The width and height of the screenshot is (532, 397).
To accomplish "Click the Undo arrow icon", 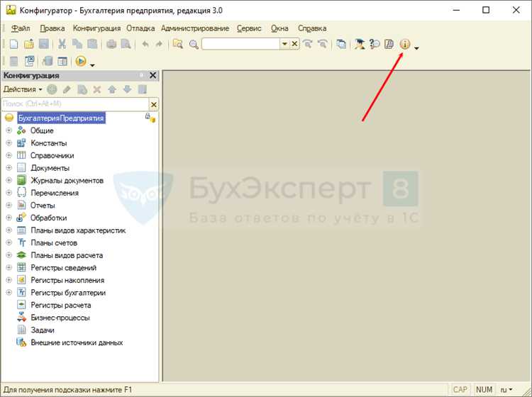I will [145, 44].
